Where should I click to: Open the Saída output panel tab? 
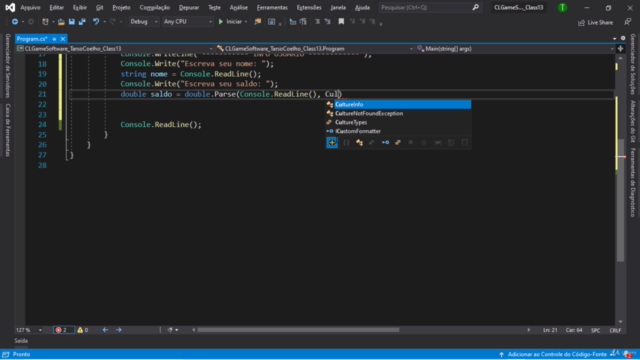[21, 341]
